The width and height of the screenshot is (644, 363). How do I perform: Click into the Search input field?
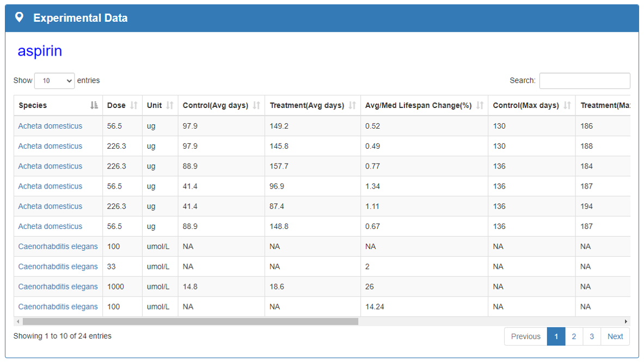(x=584, y=81)
